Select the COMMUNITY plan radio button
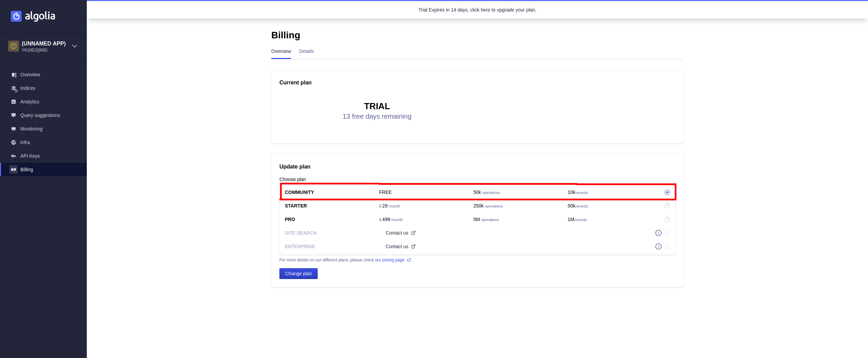This screenshot has height=358, width=868. tap(667, 192)
